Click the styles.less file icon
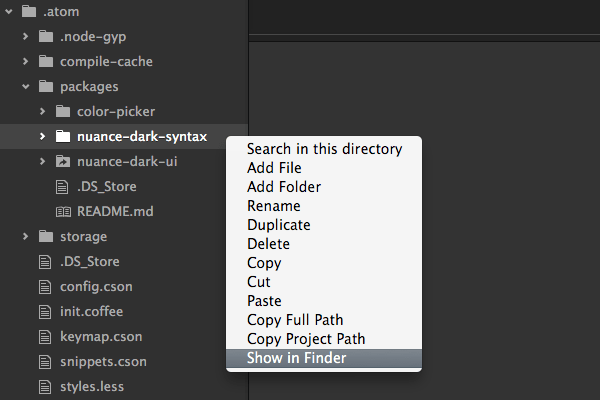 point(45,387)
